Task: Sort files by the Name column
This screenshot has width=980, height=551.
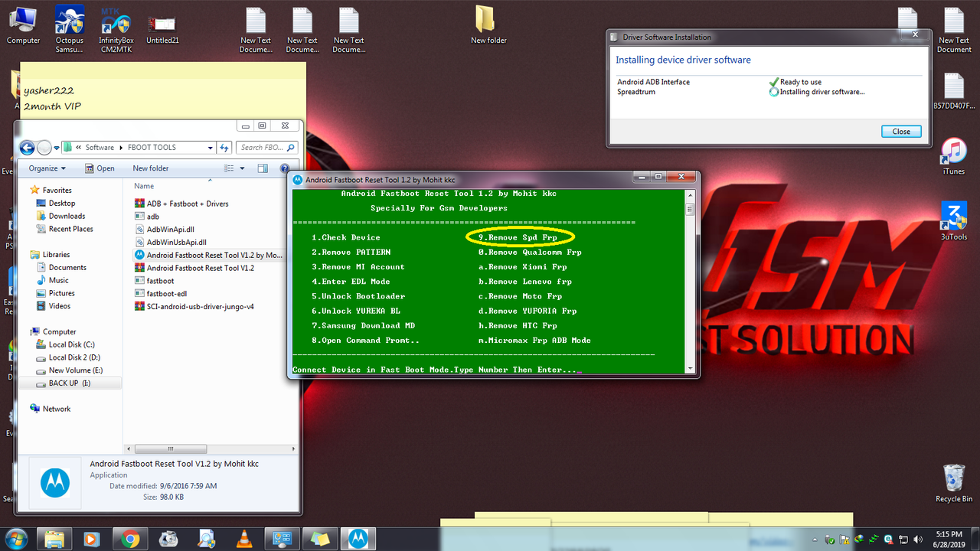Action: coord(144,186)
